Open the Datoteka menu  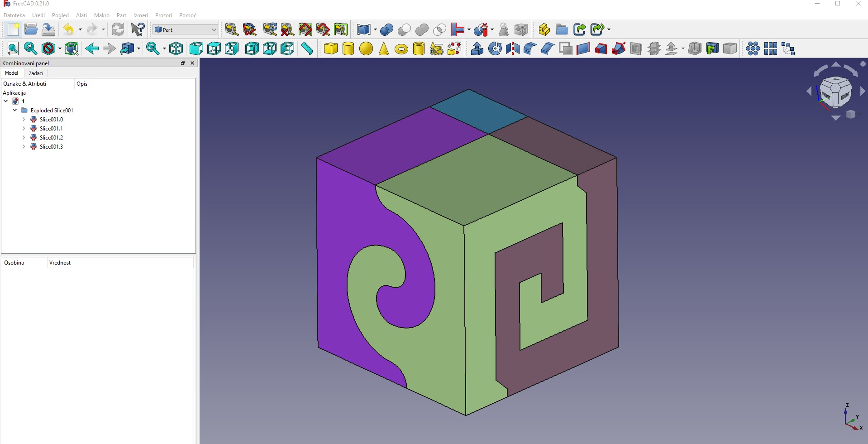coord(14,15)
